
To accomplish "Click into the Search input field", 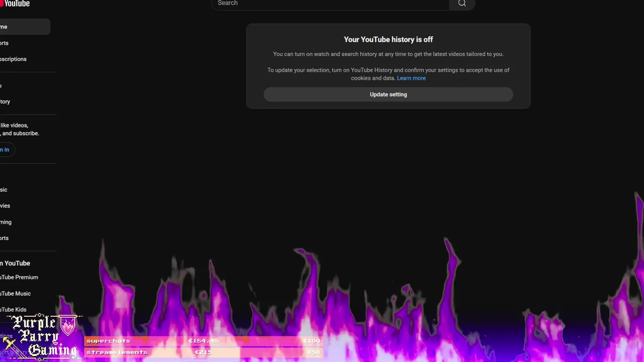I will tap(330, 4).
